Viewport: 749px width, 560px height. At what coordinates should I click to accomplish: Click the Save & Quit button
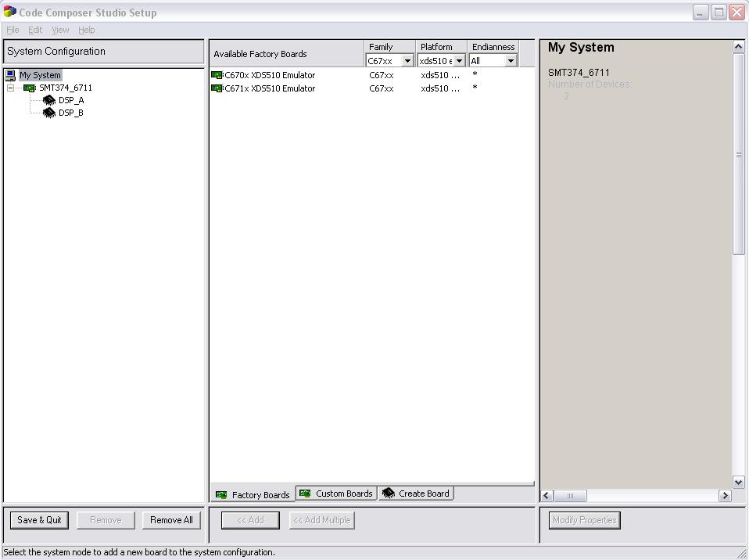pos(39,520)
